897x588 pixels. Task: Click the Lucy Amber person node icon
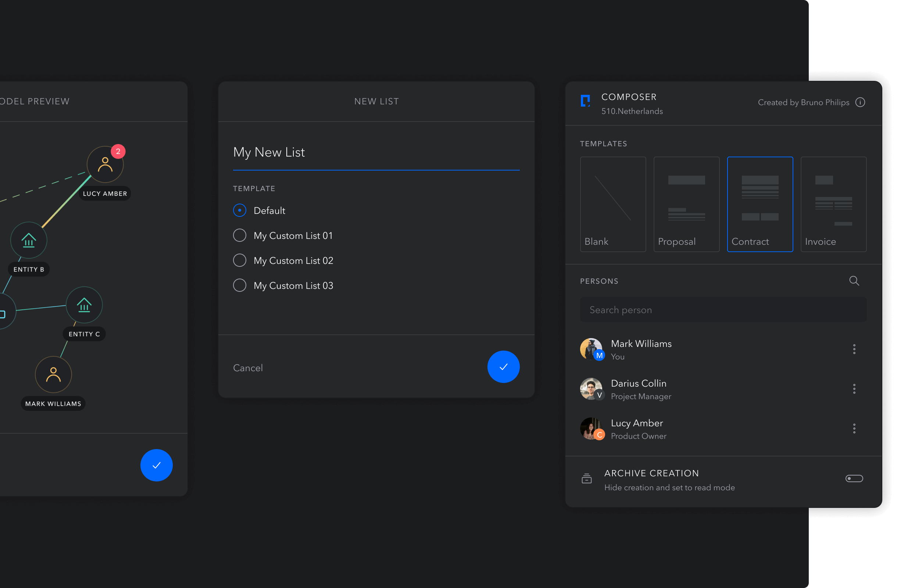(105, 165)
